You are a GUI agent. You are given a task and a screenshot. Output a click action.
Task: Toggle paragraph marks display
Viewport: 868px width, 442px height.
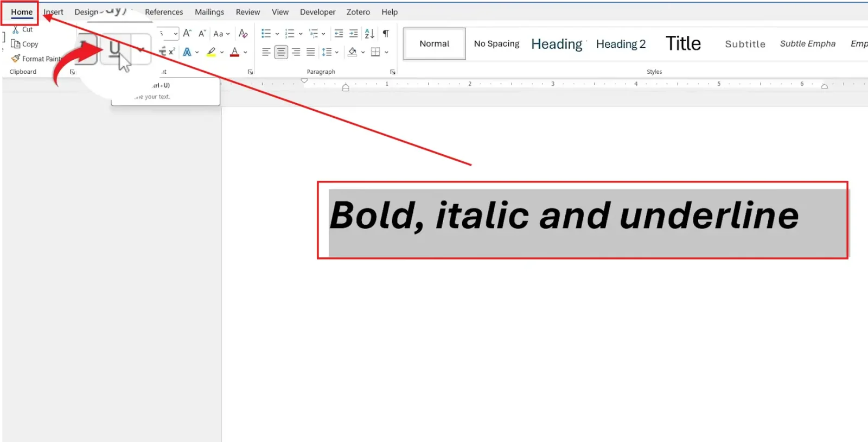pos(386,34)
